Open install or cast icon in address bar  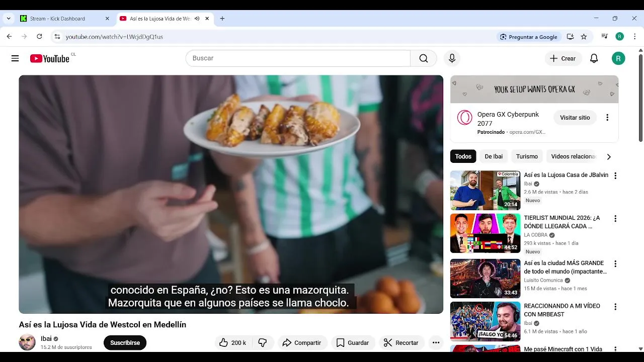point(570,37)
